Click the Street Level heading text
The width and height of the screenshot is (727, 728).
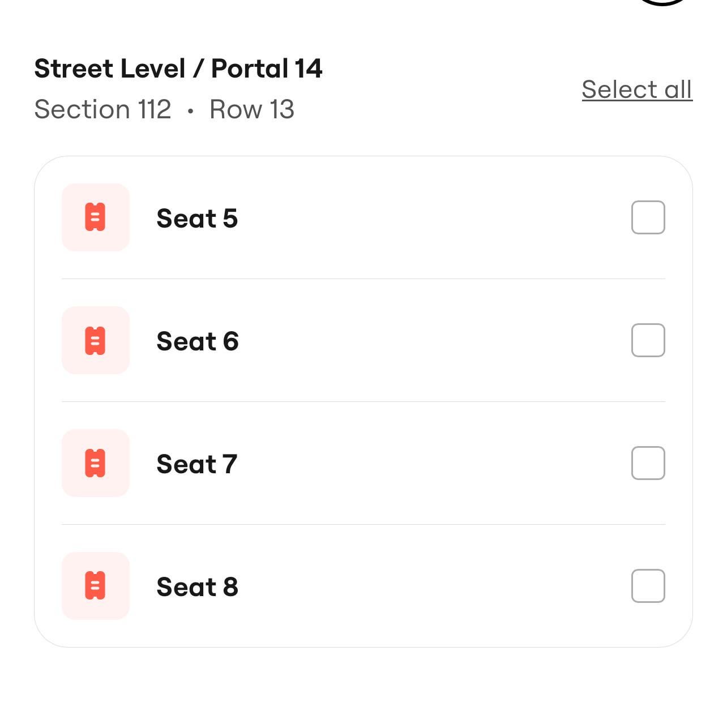pos(110,68)
